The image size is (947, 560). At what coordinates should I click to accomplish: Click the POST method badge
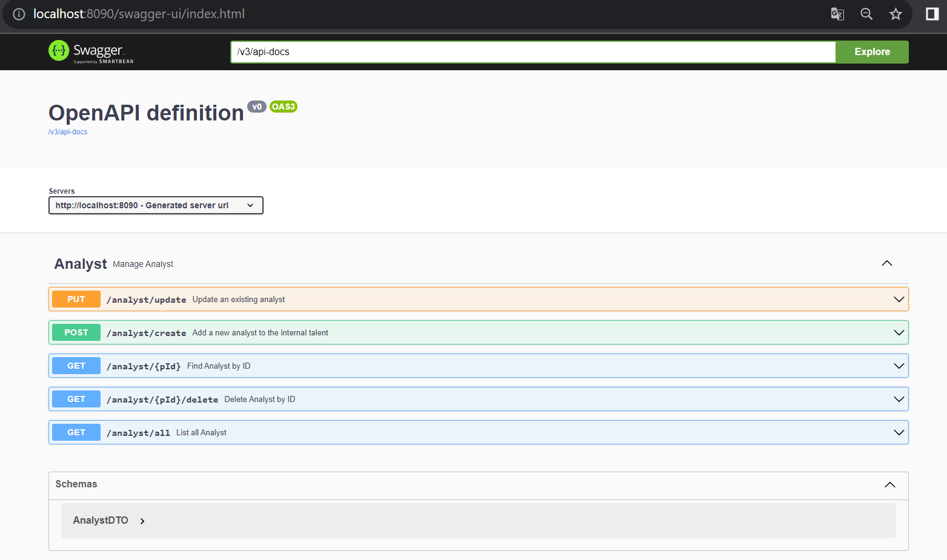point(76,332)
